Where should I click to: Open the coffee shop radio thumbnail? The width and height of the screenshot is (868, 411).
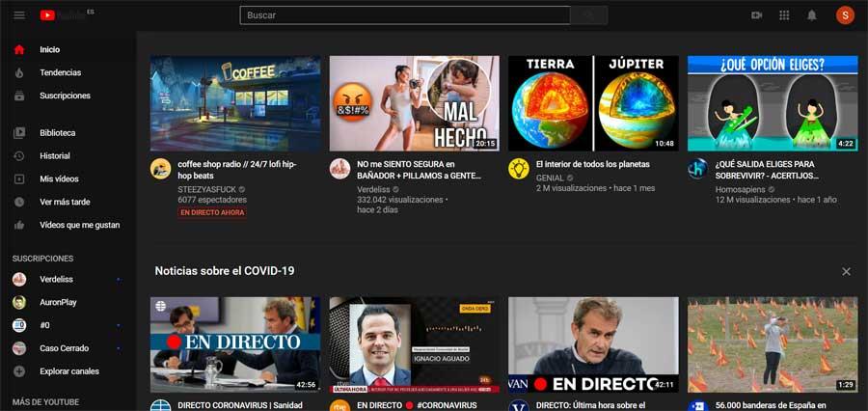[235, 103]
